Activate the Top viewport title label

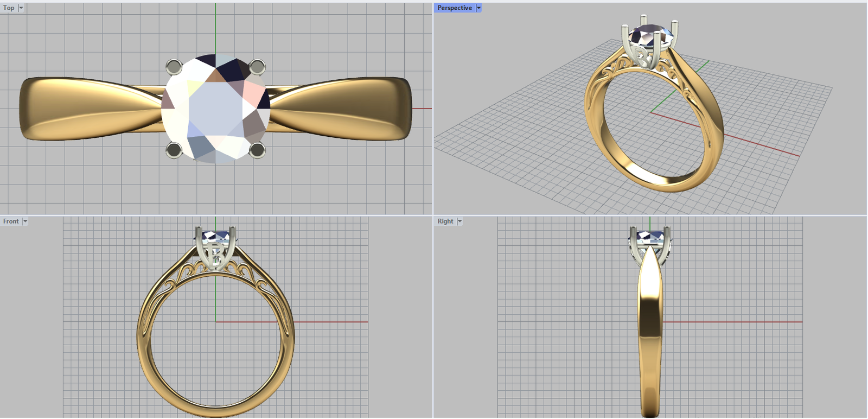click(x=9, y=8)
